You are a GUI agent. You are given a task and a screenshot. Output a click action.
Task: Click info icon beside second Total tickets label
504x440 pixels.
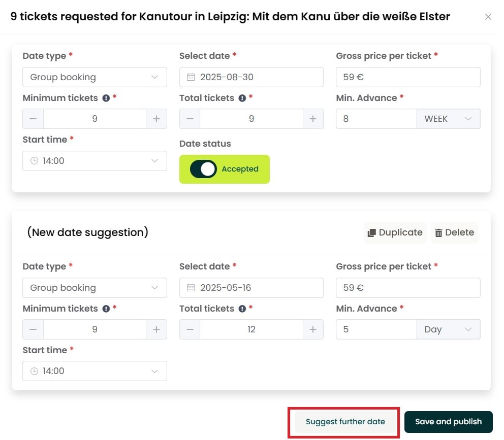coord(242,309)
